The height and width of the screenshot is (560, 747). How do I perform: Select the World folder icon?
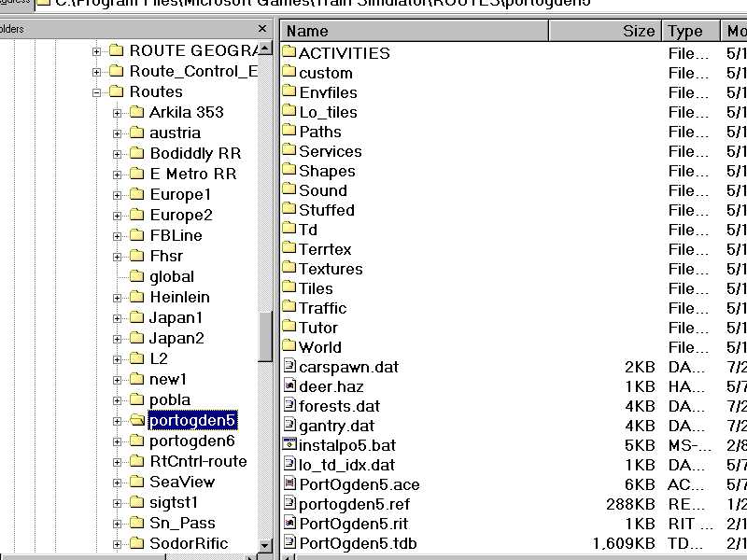(x=289, y=345)
